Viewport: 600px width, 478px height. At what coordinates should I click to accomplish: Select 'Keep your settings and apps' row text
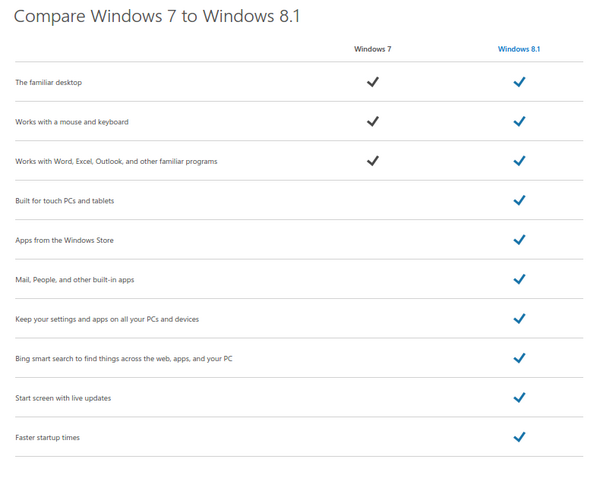(107, 319)
